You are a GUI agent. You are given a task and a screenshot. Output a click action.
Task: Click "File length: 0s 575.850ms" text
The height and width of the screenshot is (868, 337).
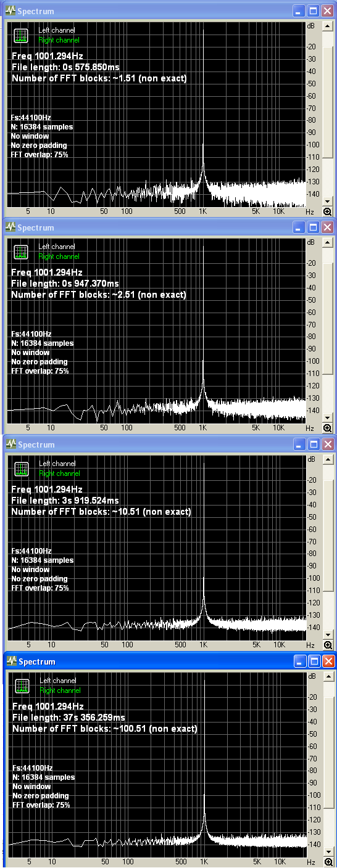(65, 67)
